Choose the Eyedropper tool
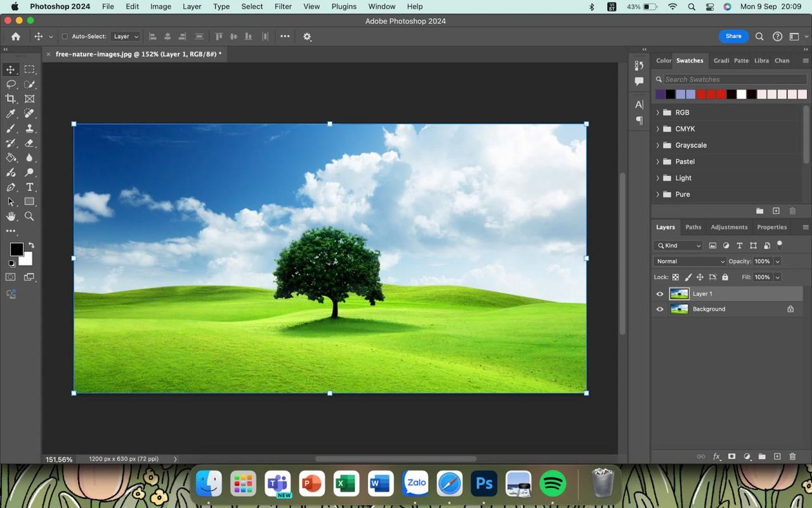 pyautogui.click(x=11, y=113)
